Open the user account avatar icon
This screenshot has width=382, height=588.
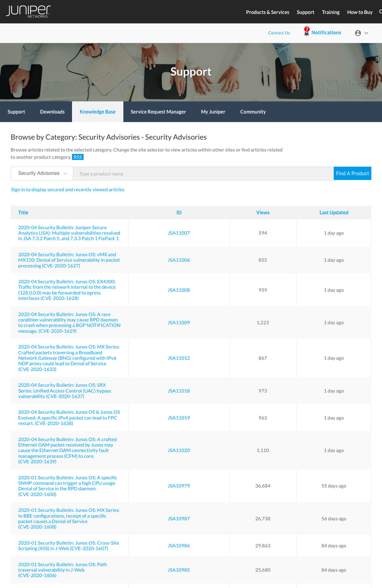tap(358, 33)
